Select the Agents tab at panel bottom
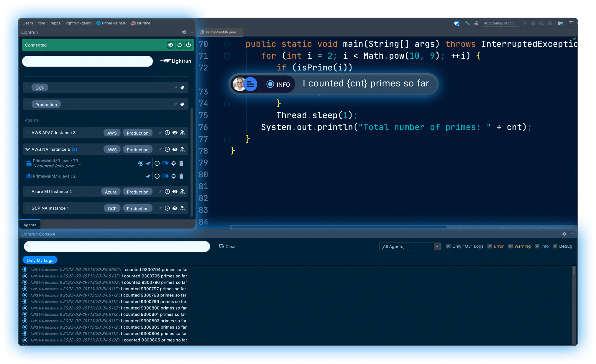This screenshot has height=364, width=596. tap(30, 225)
